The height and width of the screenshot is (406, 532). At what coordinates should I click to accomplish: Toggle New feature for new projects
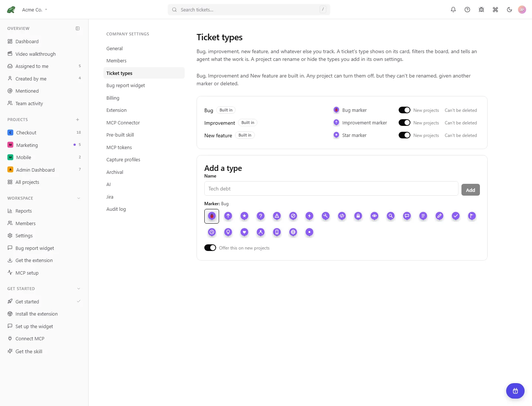[x=405, y=135]
